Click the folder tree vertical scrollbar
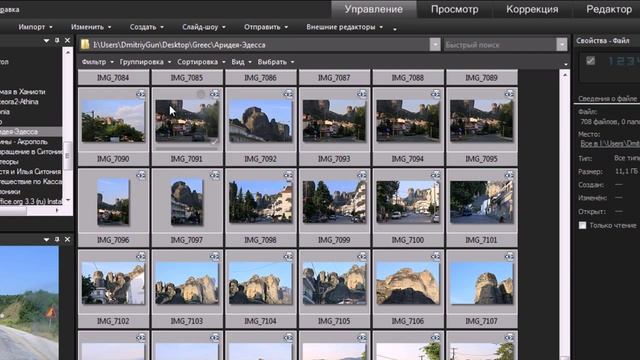The width and height of the screenshot is (640, 360). coord(68,127)
